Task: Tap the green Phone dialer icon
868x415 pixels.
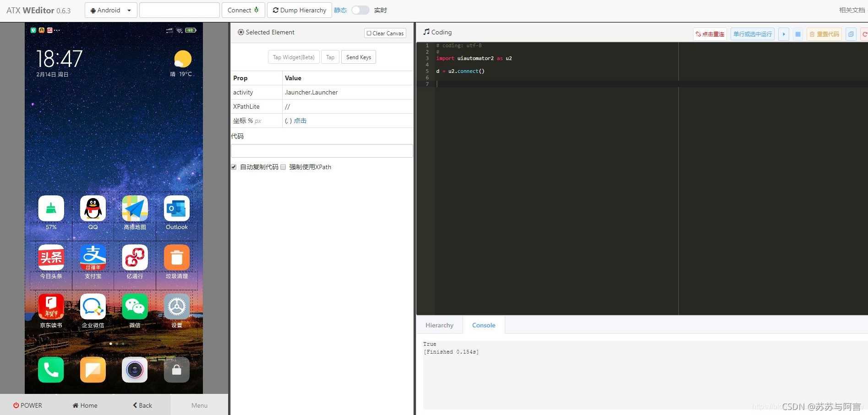Action: 51,370
